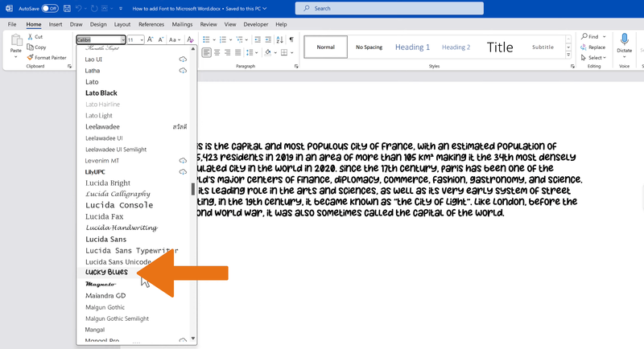This screenshot has width=644, height=349.
Task: Toggle Center alignment
Action: pos(217,52)
